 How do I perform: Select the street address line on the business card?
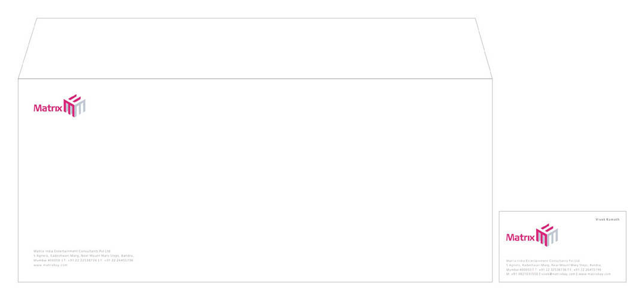click(x=554, y=265)
